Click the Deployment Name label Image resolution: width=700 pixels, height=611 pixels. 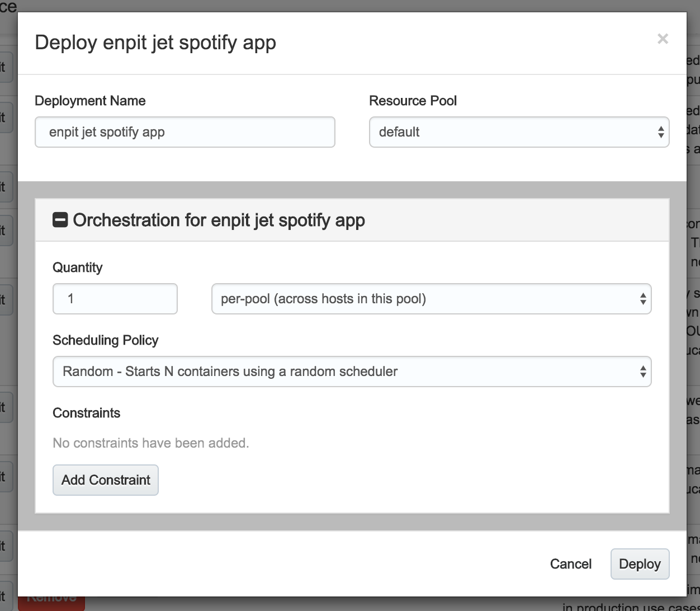[x=90, y=101]
